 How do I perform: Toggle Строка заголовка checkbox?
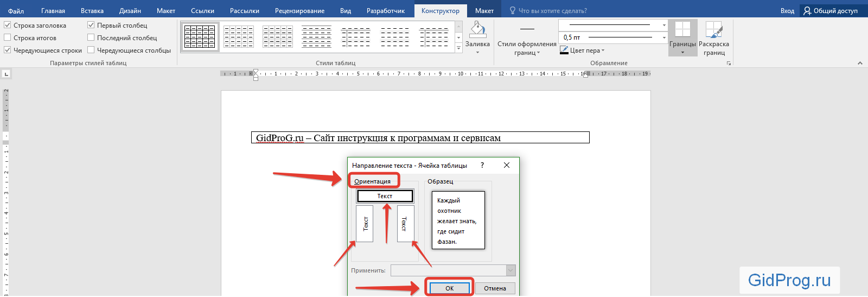pos(8,25)
